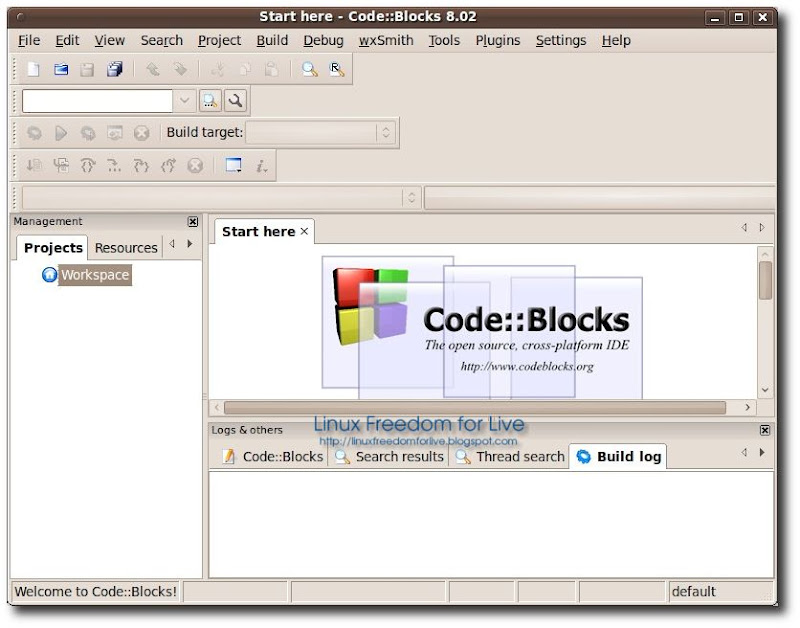Open the Debugging windows icon

click(x=234, y=165)
